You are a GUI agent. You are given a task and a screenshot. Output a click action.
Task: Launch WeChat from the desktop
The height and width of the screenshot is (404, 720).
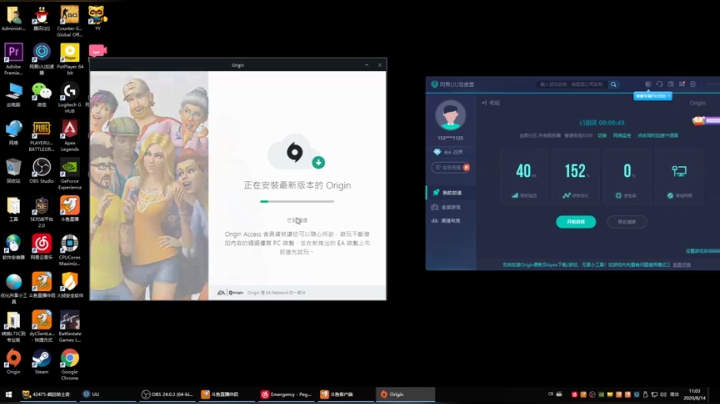coord(41,95)
